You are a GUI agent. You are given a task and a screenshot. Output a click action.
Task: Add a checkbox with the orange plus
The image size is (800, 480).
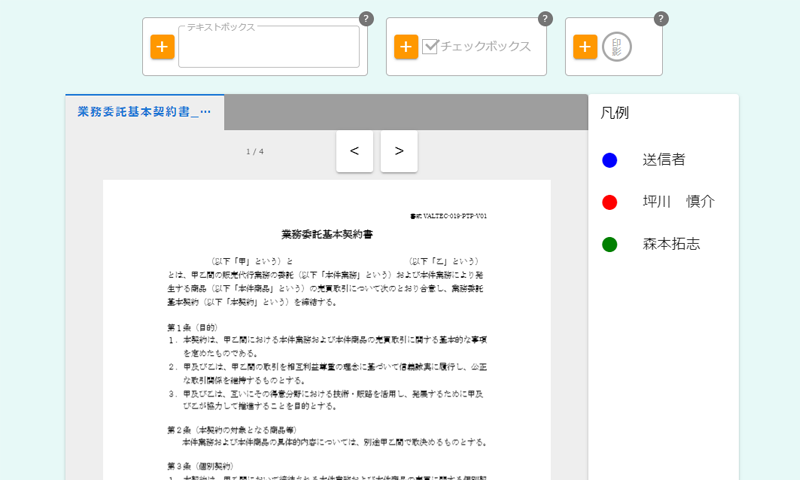click(406, 47)
